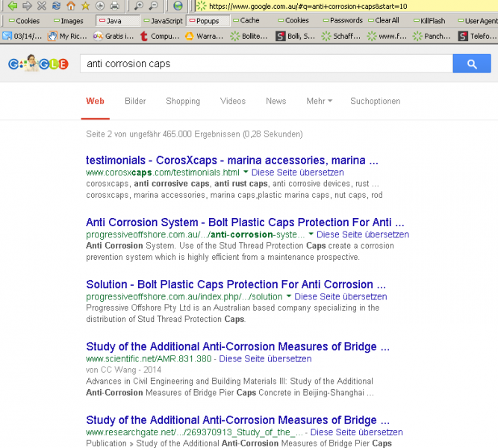
Task: Zoom out with the magnifier minus icon
Action: pyautogui.click(x=153, y=6)
